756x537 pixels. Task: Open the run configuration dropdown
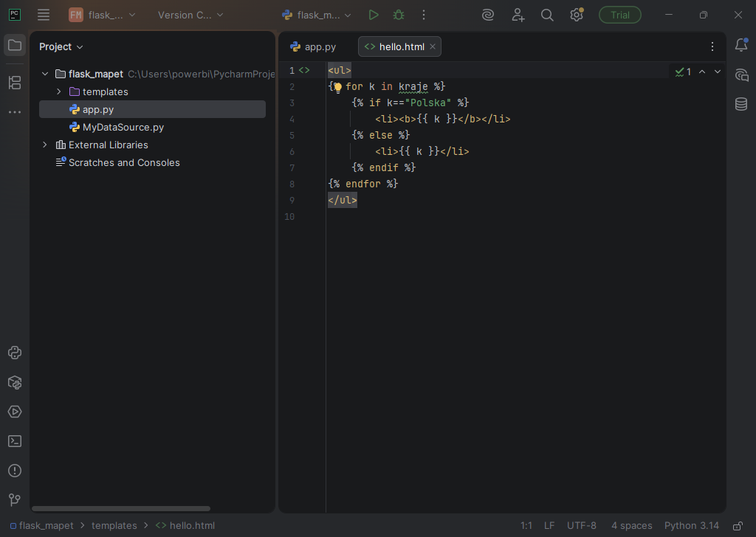coord(317,15)
